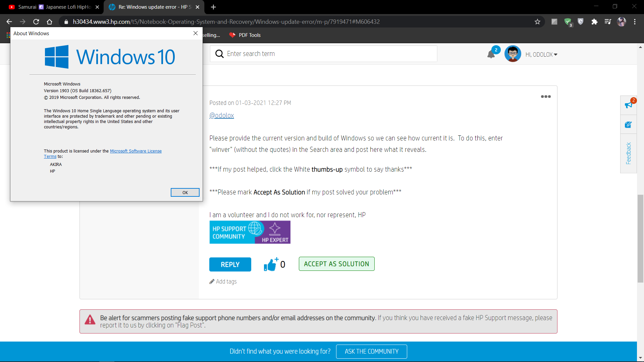This screenshot has width=644, height=362.
Task: Select the Re: Windows update error tab
Action: (x=154, y=7)
